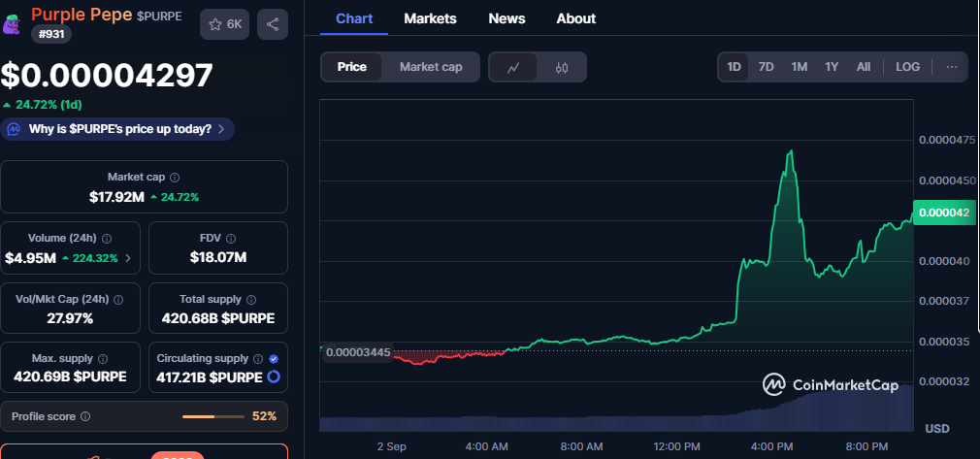The image size is (980, 459).
Task: Click the Market cap info icon
Action: pyautogui.click(x=175, y=178)
